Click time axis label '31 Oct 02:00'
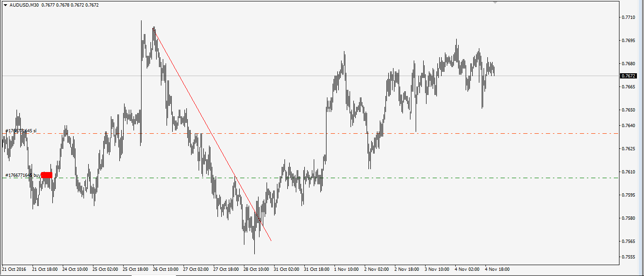Image resolution: width=644 pixels, height=276 pixels. (287, 269)
